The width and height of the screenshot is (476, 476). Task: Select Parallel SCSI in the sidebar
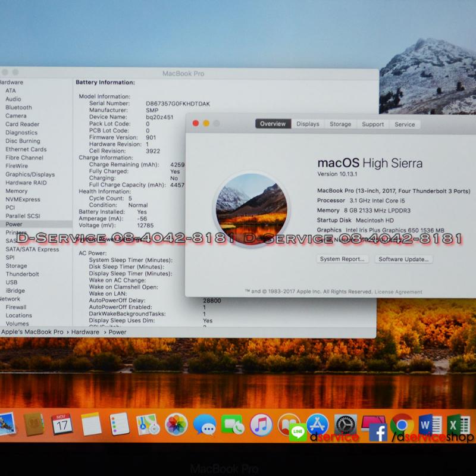point(23,216)
